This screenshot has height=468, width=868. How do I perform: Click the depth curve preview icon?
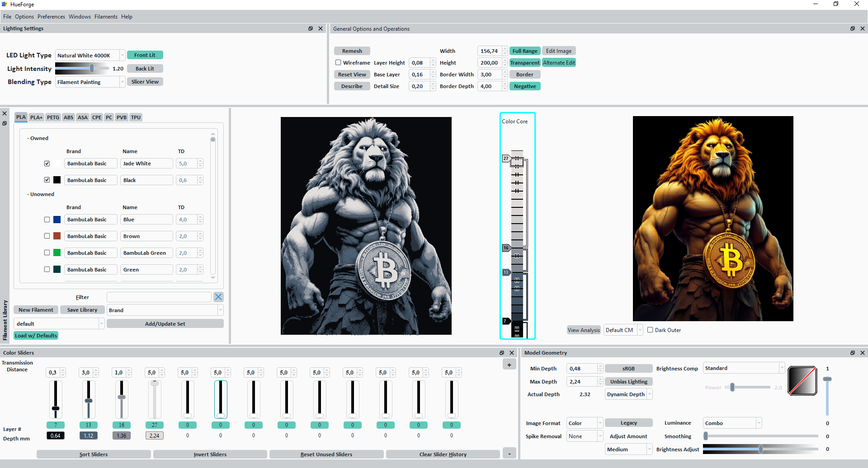pyautogui.click(x=802, y=381)
